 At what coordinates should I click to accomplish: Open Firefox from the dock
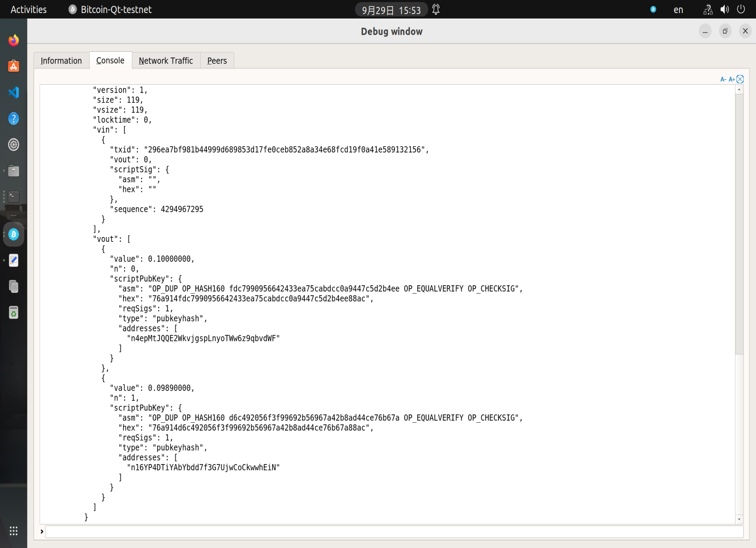point(13,40)
